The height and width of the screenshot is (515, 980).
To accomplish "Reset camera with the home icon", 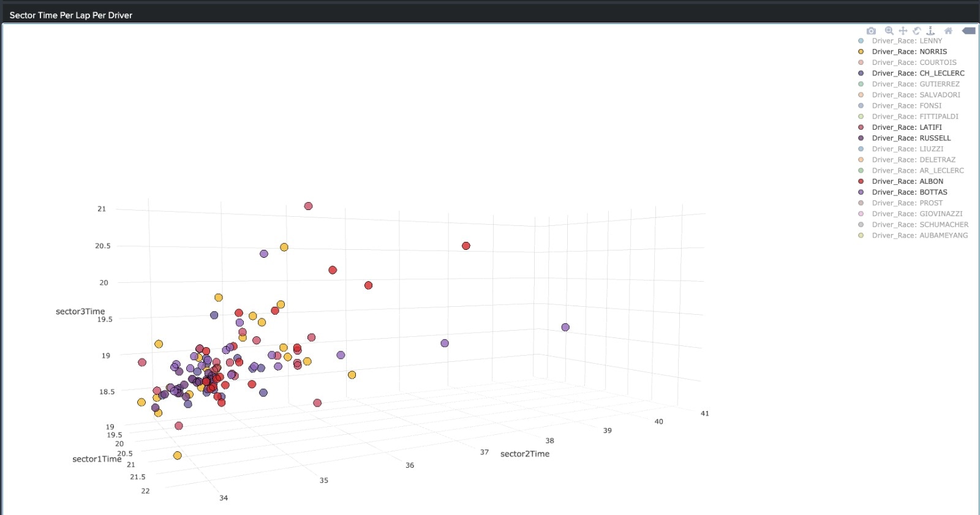I will coord(948,31).
